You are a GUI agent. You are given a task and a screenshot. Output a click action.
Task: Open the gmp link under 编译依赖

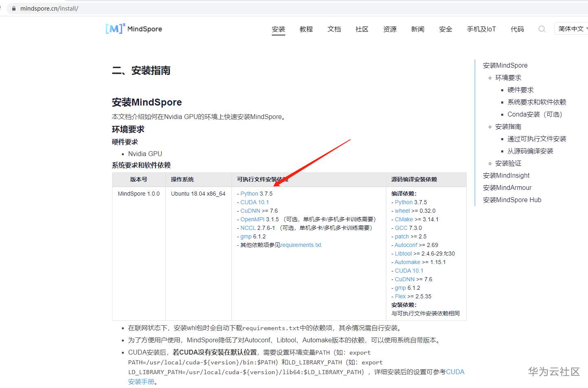click(400, 288)
